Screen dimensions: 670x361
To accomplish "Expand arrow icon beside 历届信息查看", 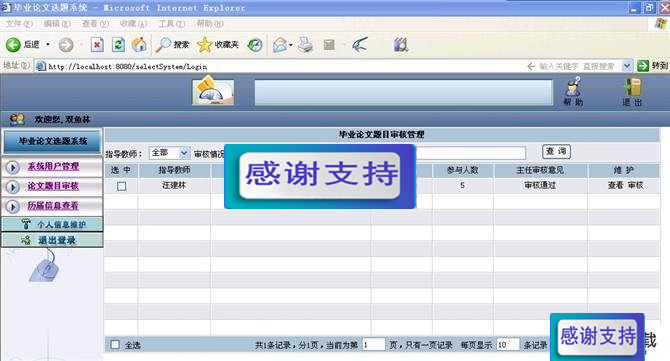I will 13,206.
